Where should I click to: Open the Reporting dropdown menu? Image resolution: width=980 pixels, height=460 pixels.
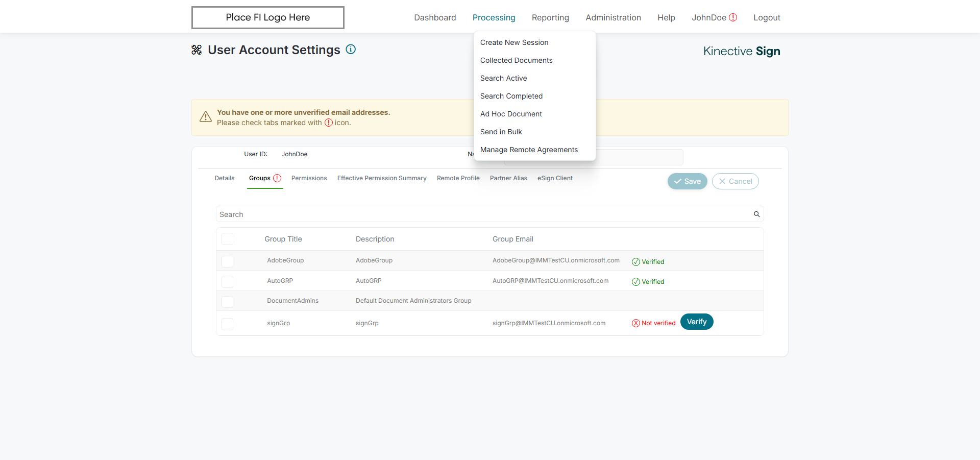click(550, 17)
